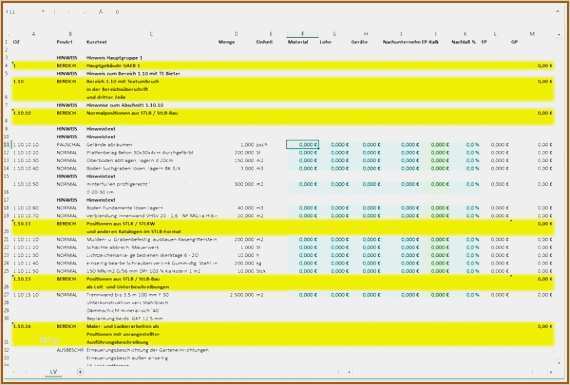Select column B header
The height and width of the screenshot is (385, 570).
[x=70, y=34]
